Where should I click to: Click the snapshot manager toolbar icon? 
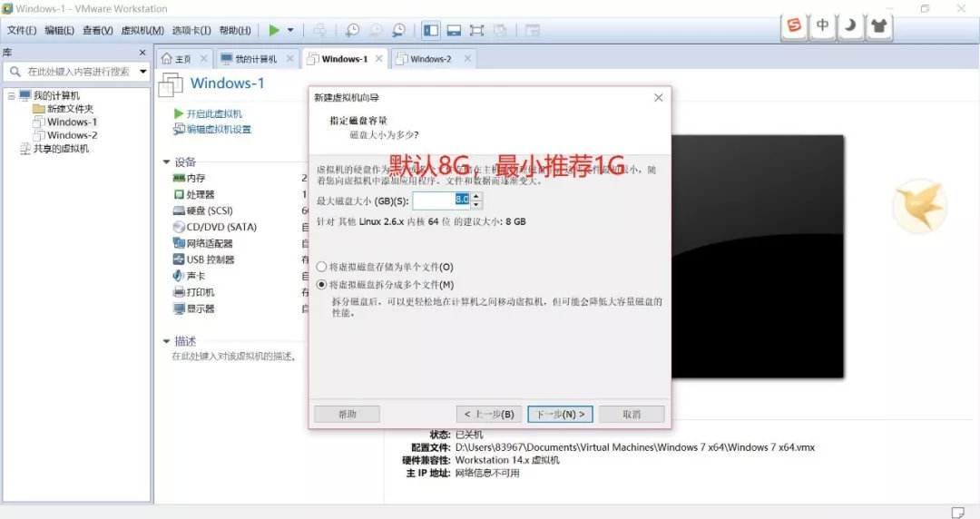(x=398, y=30)
